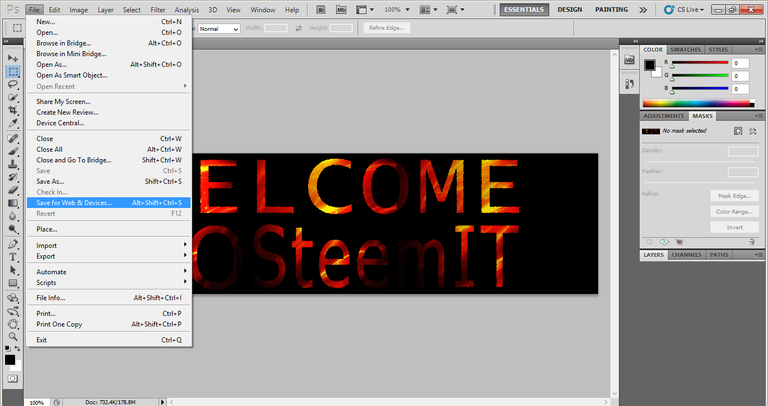Screen dimensions: 768x406
Task: Select the Rectangle shape tool
Action: tap(13, 283)
